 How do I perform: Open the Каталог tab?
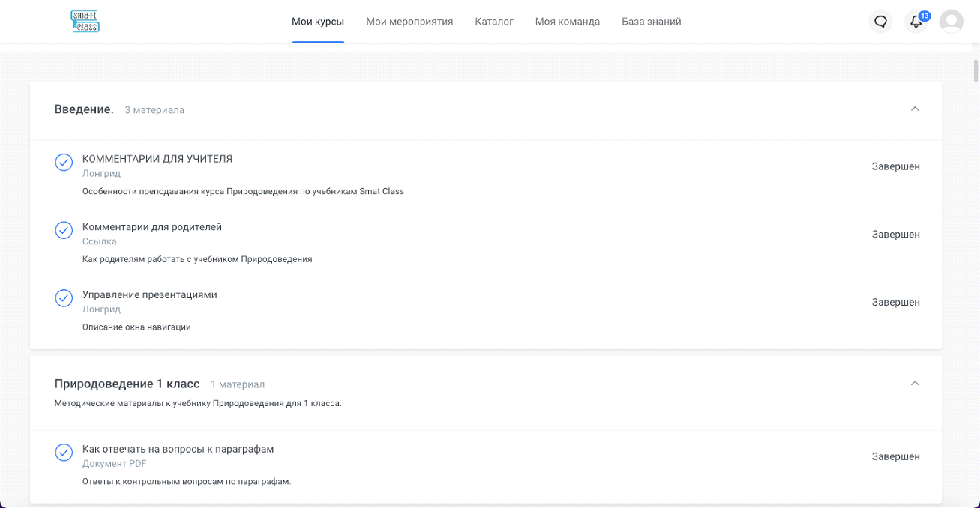click(x=494, y=22)
